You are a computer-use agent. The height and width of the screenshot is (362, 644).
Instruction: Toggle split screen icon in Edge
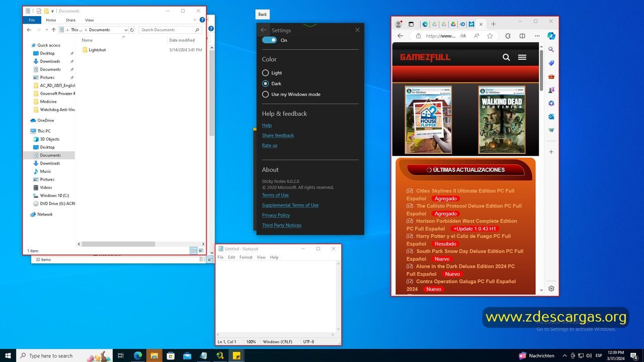(x=522, y=36)
